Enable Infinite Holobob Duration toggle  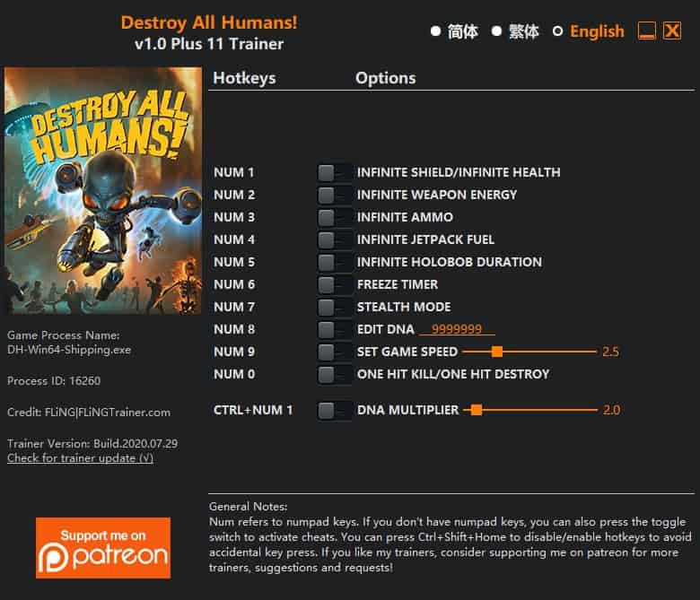point(335,262)
